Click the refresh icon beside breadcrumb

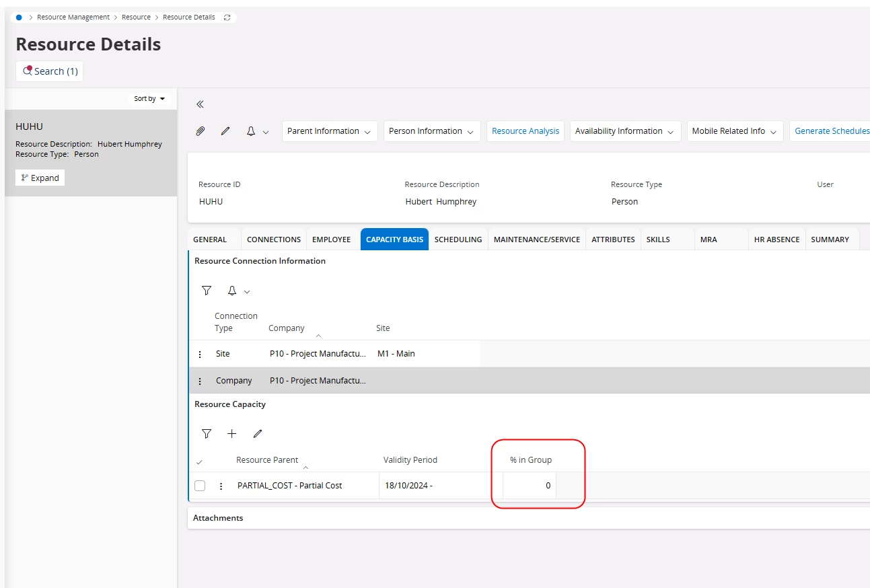(x=227, y=17)
